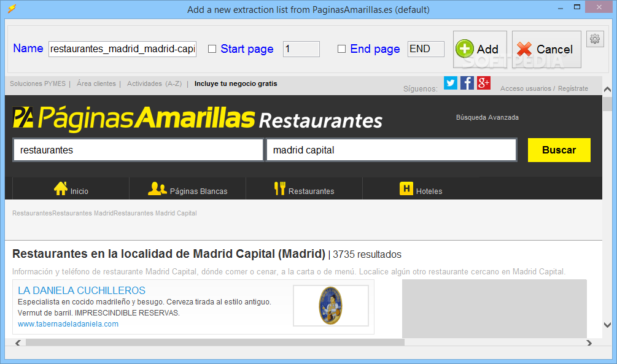Click the vertical scrollbar thumb
This screenshot has height=364, width=617.
pos(607,104)
